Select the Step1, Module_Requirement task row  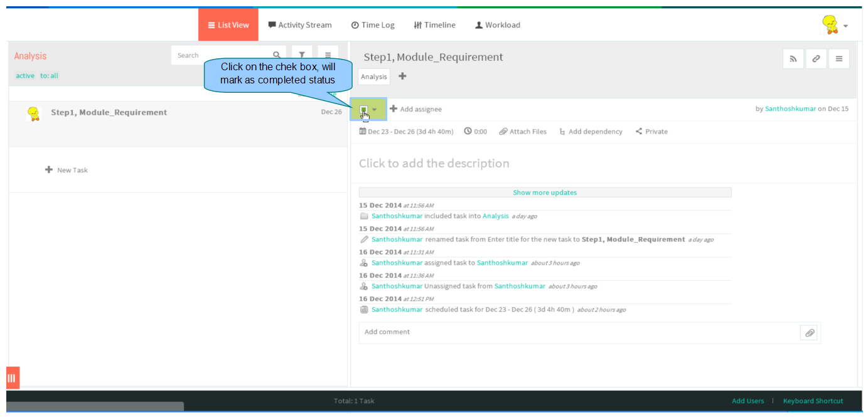178,124
